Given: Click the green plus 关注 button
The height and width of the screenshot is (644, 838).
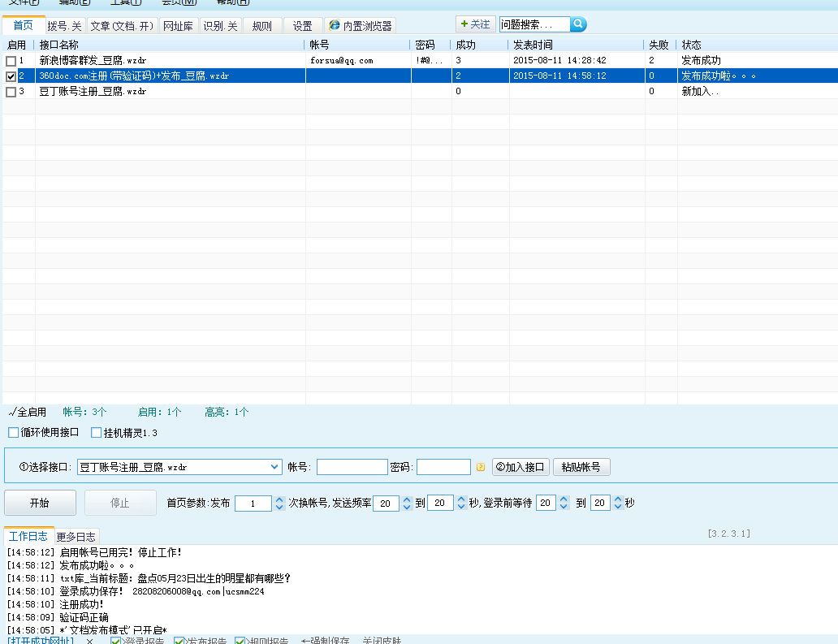Looking at the screenshot, I should pos(475,24).
